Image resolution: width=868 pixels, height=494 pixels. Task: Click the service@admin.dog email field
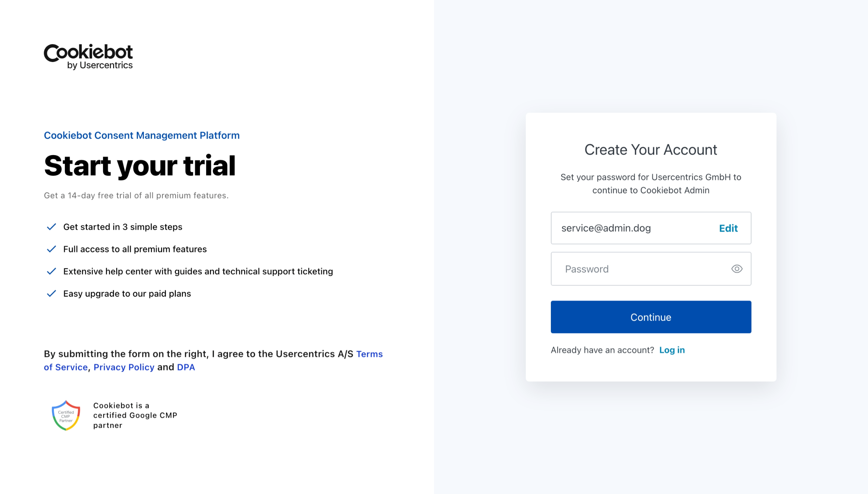(x=620, y=228)
